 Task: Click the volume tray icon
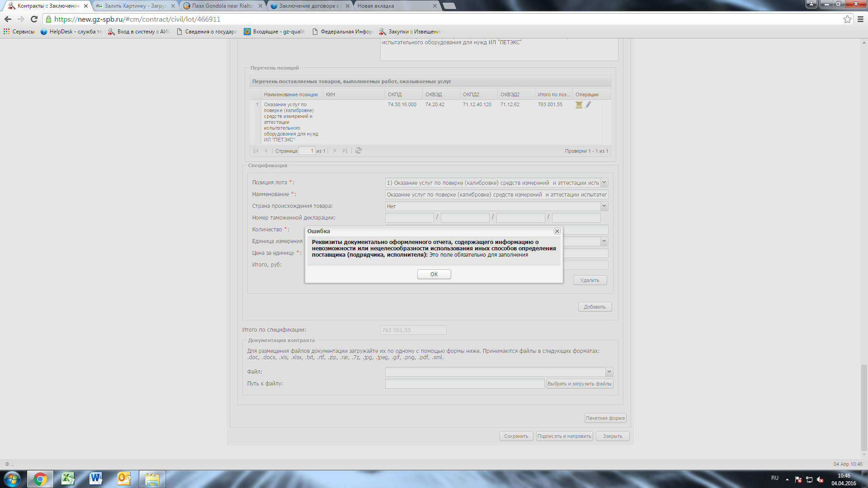[820, 479]
